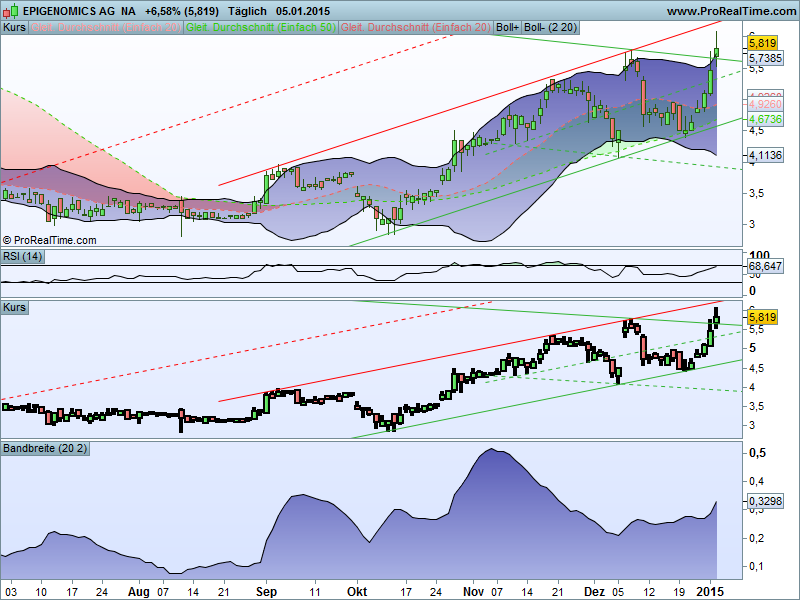Click the 11 date marker after Sep
Image resolution: width=800 pixels, height=600 pixels.
click(315, 592)
